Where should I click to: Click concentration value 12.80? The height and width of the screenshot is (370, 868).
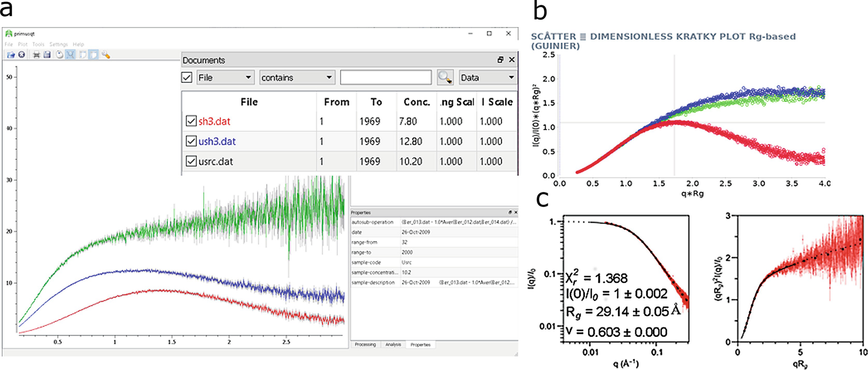click(410, 141)
